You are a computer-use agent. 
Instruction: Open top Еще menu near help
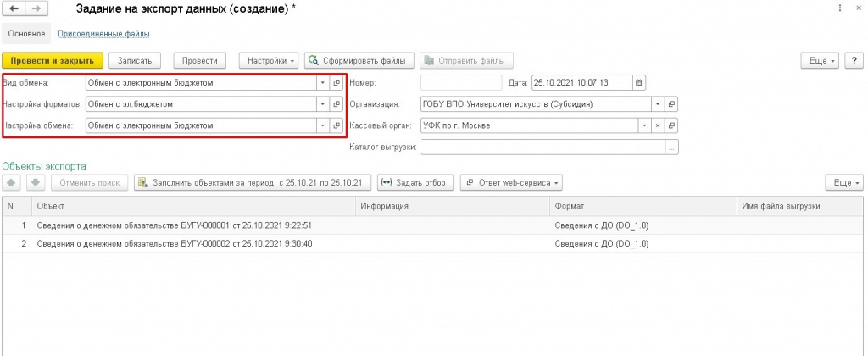tap(821, 61)
